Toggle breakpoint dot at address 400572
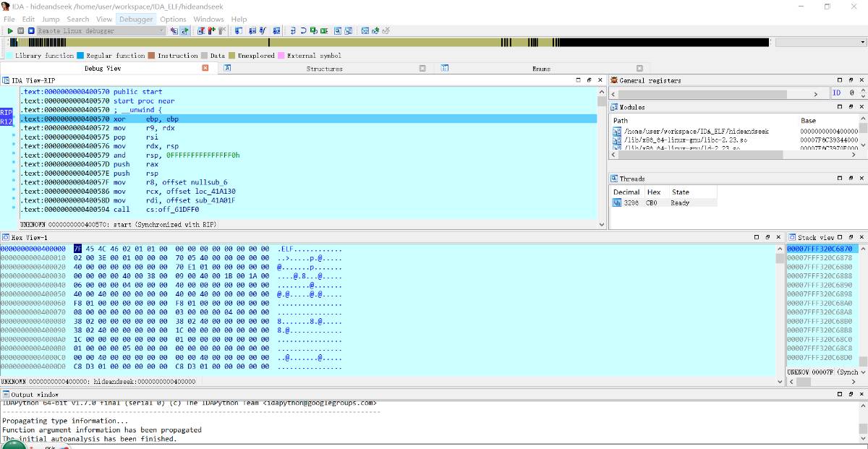This screenshot has width=868, height=449. (x=14, y=128)
